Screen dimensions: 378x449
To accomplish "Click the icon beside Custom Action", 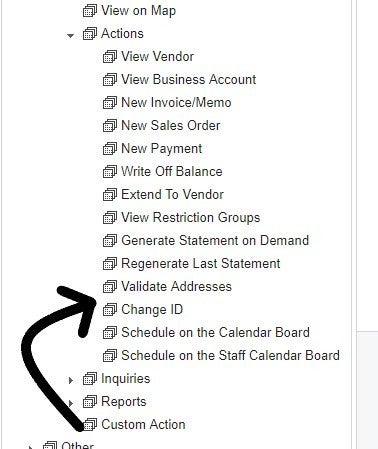I will coord(90,425).
